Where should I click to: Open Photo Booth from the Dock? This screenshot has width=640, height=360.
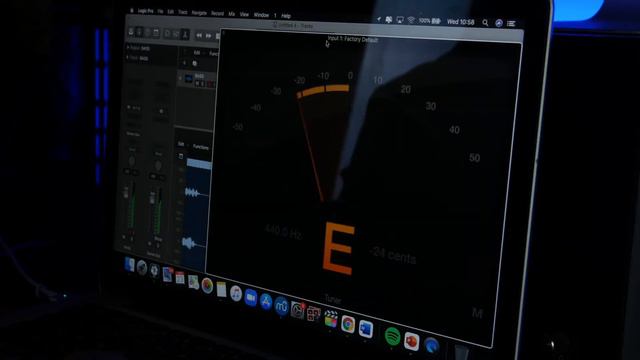(313, 314)
